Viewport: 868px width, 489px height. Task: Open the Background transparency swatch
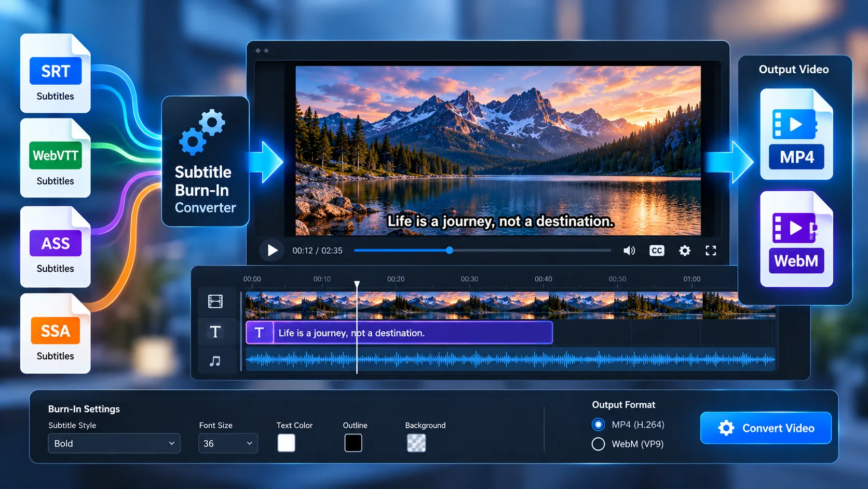(x=416, y=443)
